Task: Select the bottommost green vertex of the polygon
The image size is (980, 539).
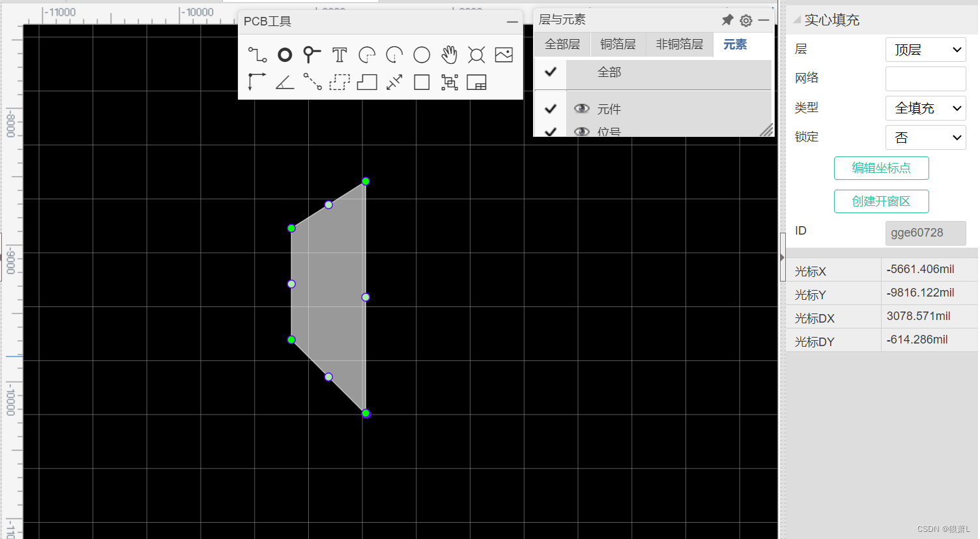Action: [366, 413]
